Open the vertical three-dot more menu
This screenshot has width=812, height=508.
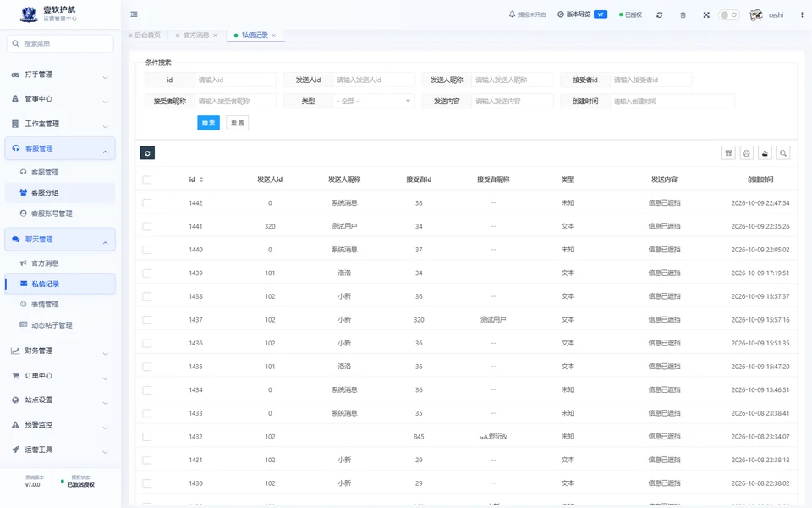coord(802,15)
